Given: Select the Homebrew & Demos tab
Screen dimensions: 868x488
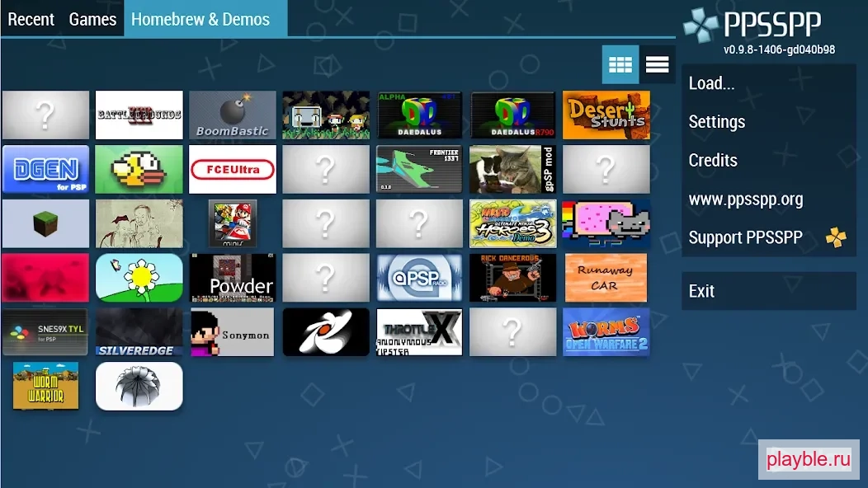Looking at the screenshot, I should pyautogui.click(x=206, y=19).
